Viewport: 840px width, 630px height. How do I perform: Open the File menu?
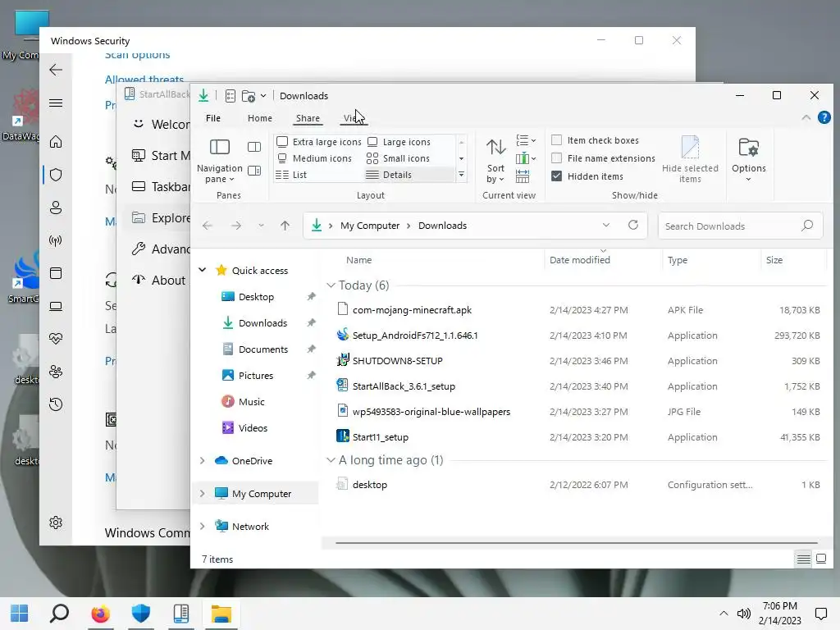213,118
